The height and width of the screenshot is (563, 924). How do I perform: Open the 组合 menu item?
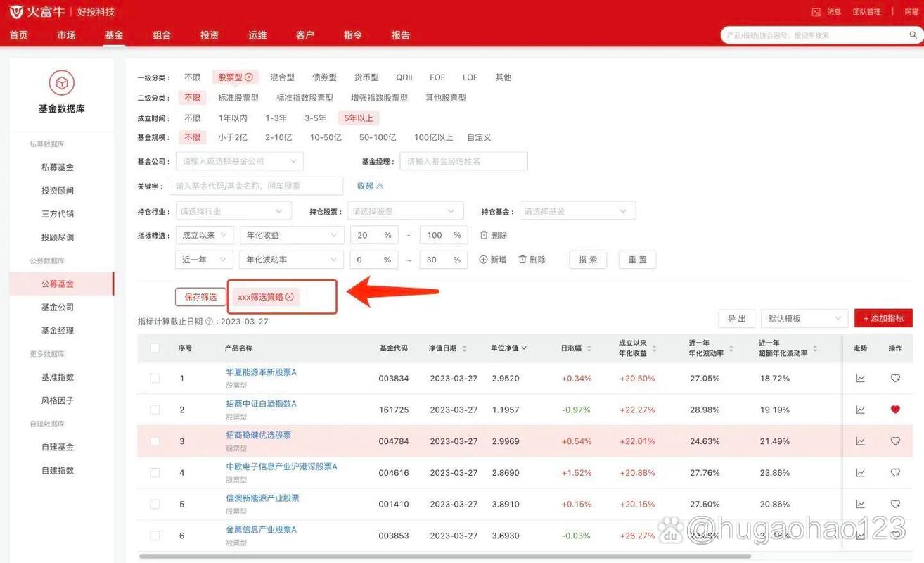(161, 34)
